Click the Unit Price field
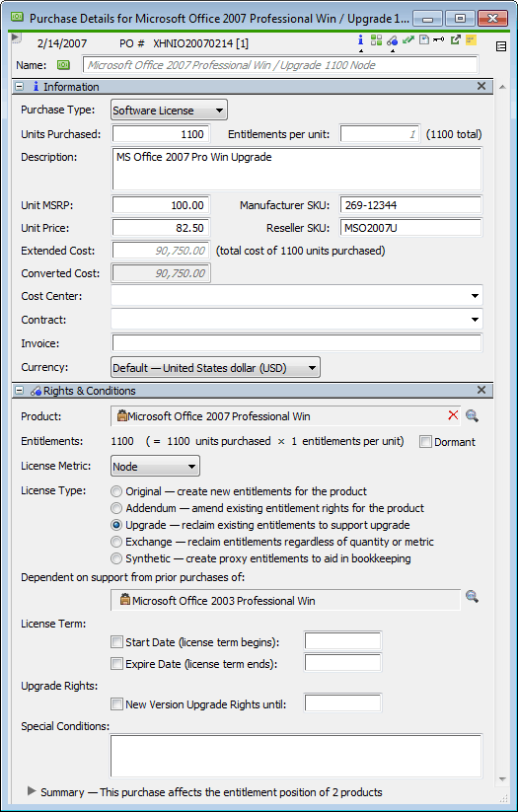Image resolution: width=518 pixels, height=812 pixels. pos(161,227)
